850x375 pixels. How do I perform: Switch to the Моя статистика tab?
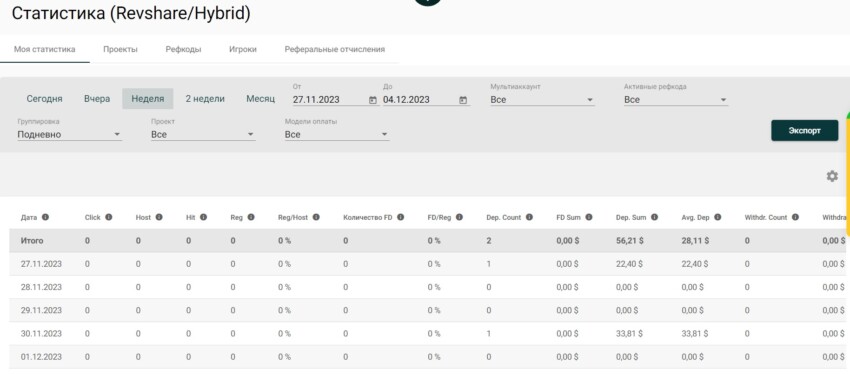(x=44, y=49)
